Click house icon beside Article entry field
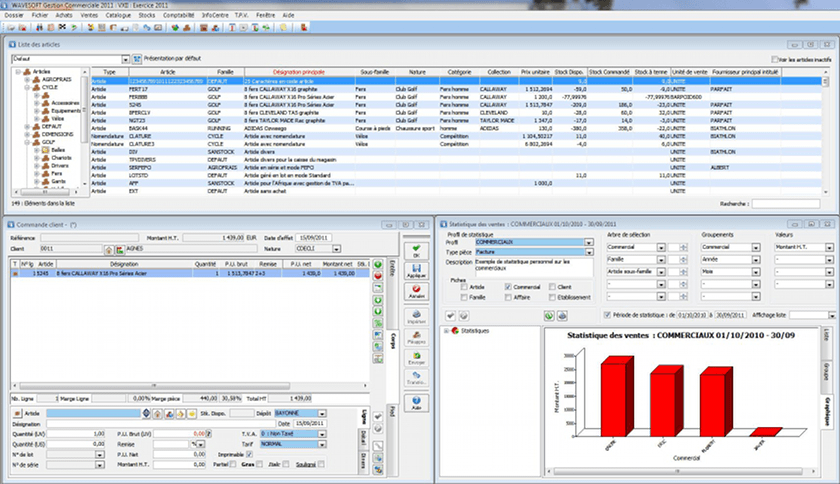This screenshot has height=484, width=840. (x=158, y=414)
